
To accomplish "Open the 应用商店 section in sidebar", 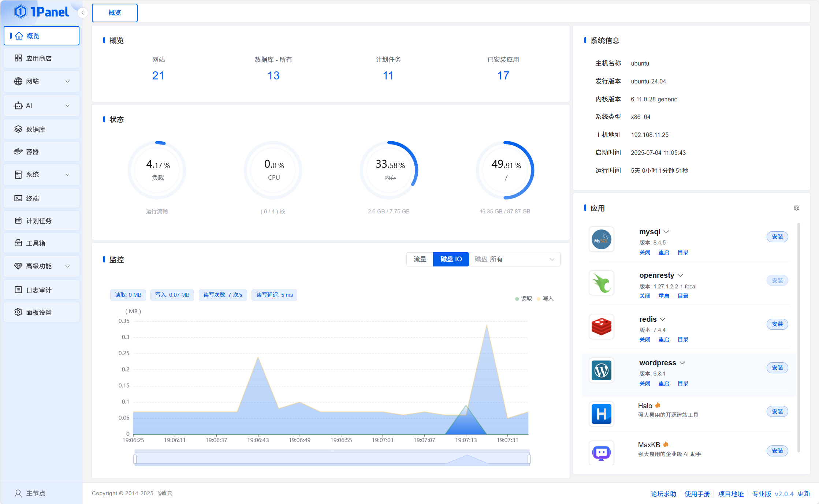I will pos(41,58).
